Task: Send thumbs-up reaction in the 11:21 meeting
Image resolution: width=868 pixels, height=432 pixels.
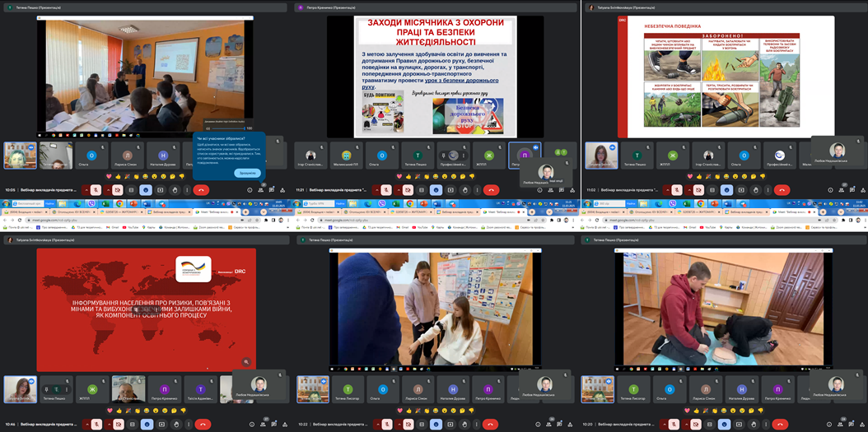Action: [x=408, y=177]
